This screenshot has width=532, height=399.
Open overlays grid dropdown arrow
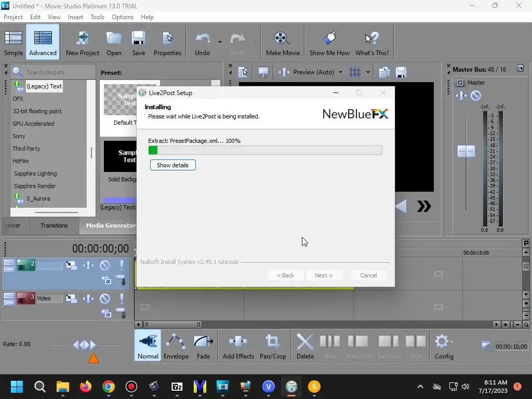click(x=368, y=72)
